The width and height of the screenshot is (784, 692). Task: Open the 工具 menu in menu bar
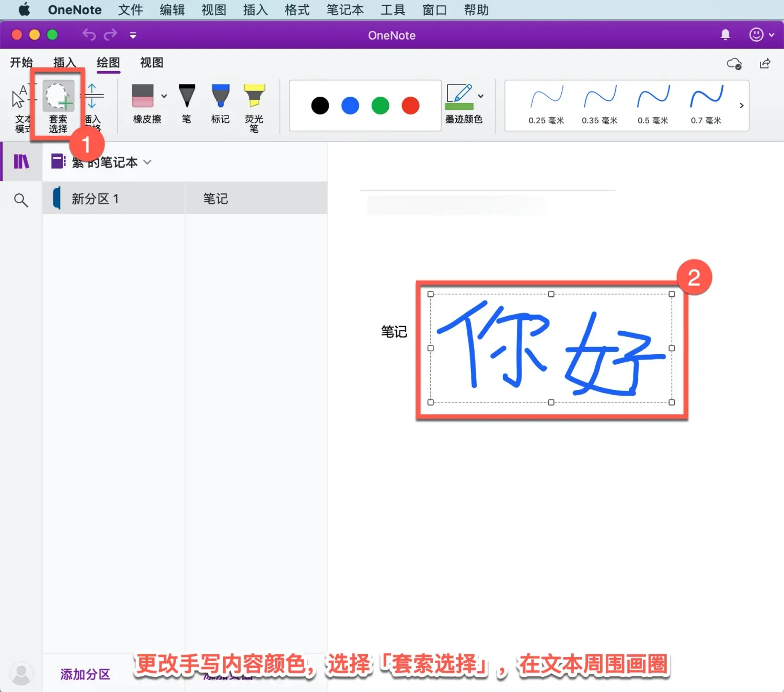[x=393, y=9]
